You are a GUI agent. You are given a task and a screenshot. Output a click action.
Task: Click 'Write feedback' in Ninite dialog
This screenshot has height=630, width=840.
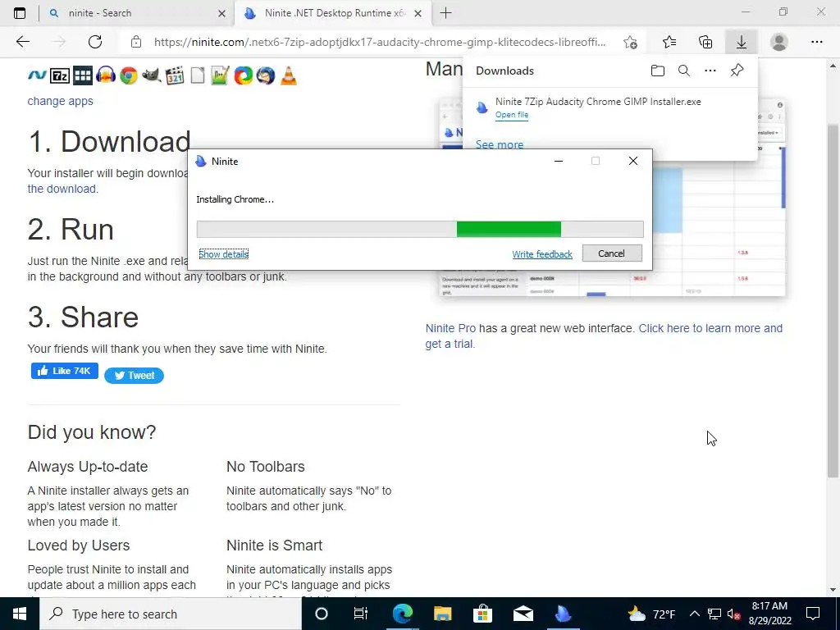tap(542, 254)
